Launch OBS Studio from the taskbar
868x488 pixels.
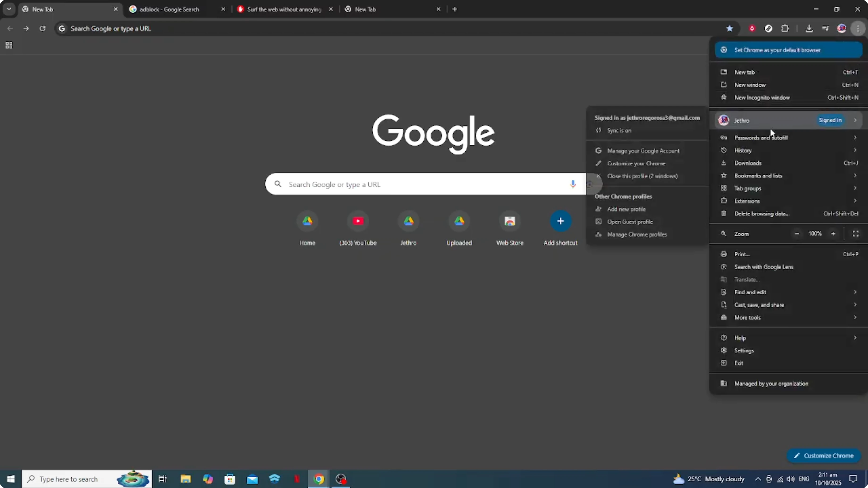(x=341, y=479)
